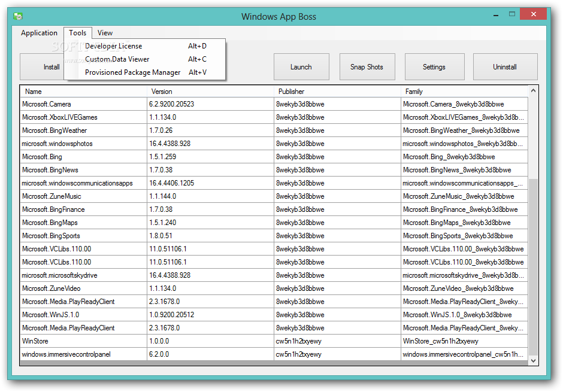Close the Windows App Boss window
The height and width of the screenshot is (392, 563).
(x=533, y=14)
